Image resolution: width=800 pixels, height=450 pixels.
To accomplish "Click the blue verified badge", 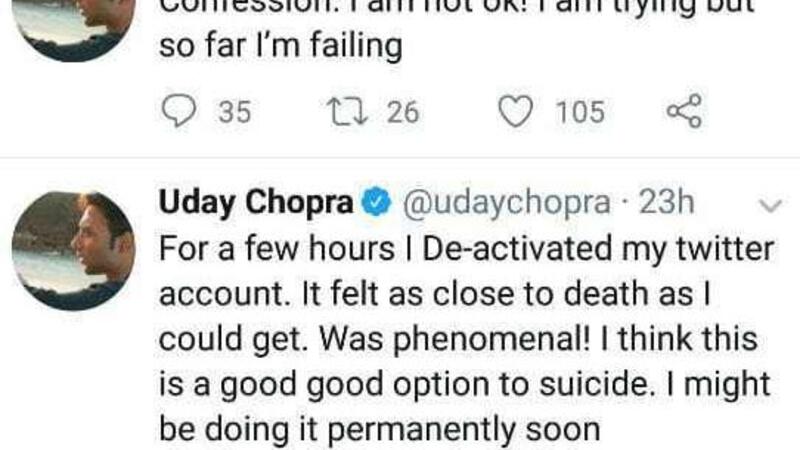I will (376, 204).
